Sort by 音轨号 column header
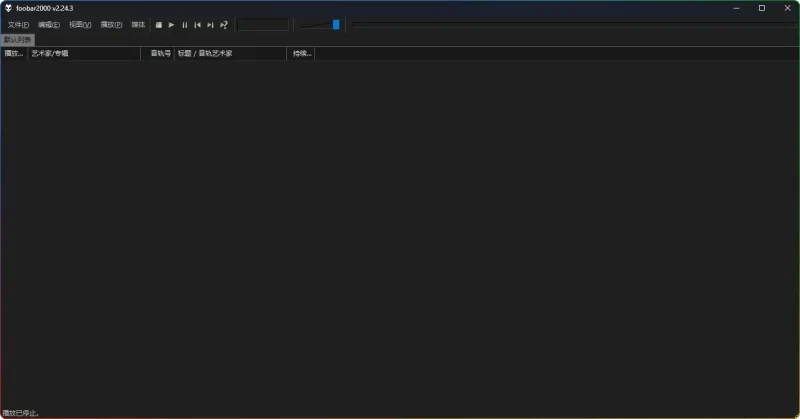Viewport: 800px width, 419px height. [x=158, y=53]
